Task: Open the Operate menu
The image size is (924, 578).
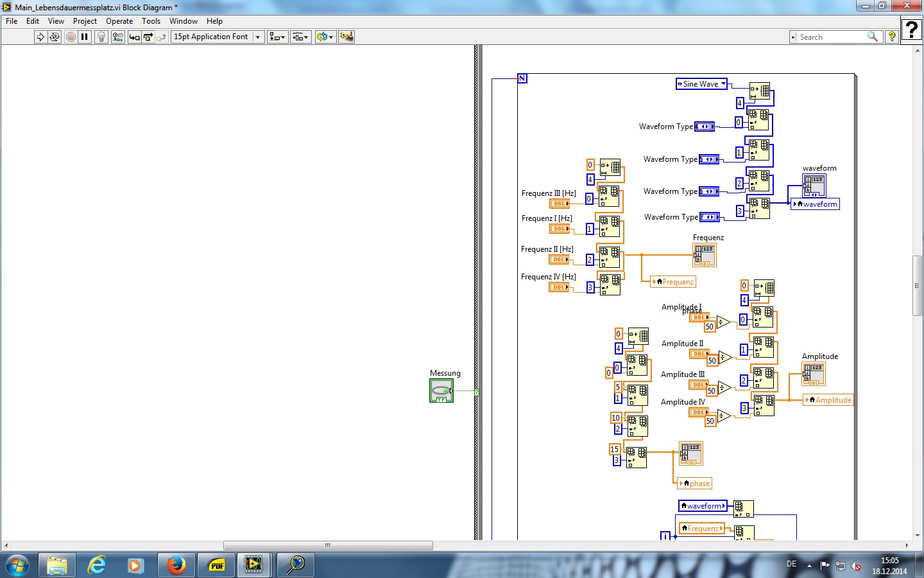Action: pyautogui.click(x=119, y=21)
